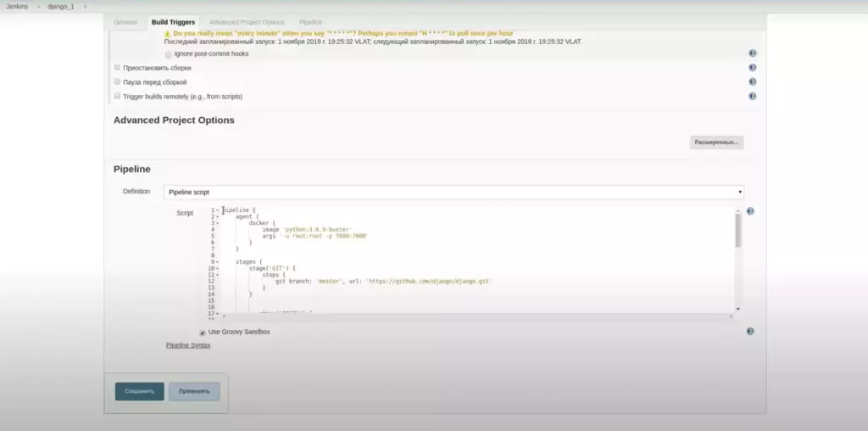Click the script editor vertical scrollbar thumb
The image size is (868, 431).
(x=738, y=230)
